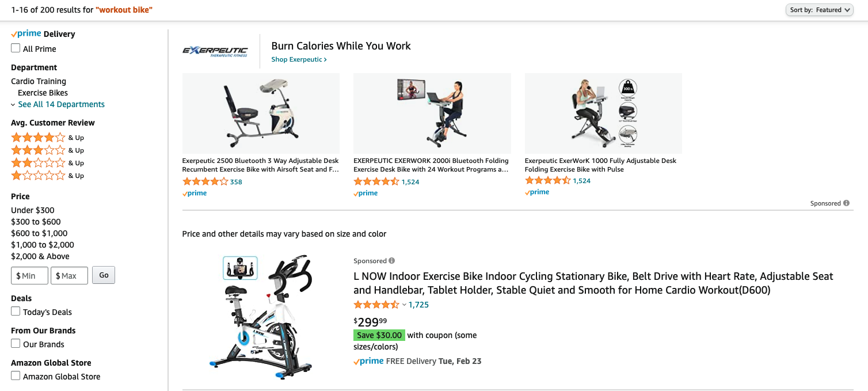Image resolution: width=868 pixels, height=391 pixels.
Task: Focus the Min price input field
Action: point(29,276)
